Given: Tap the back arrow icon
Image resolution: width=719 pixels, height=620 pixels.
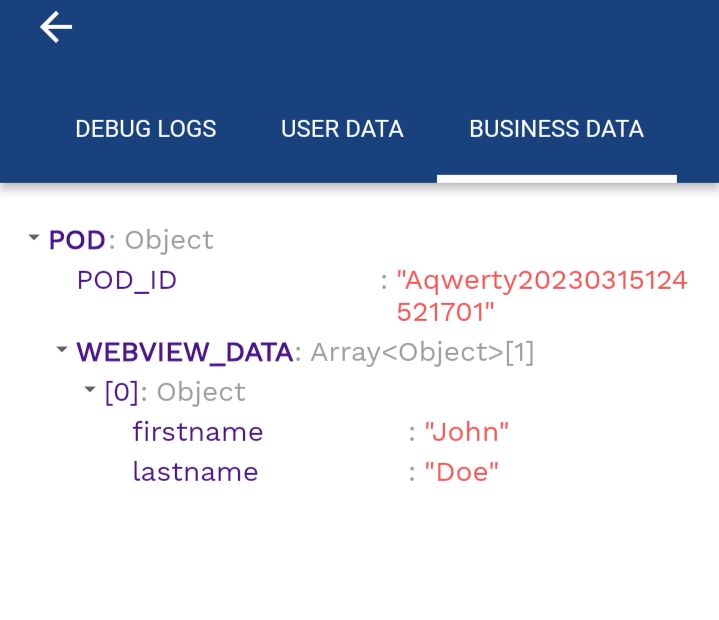Looking at the screenshot, I should coord(56,27).
